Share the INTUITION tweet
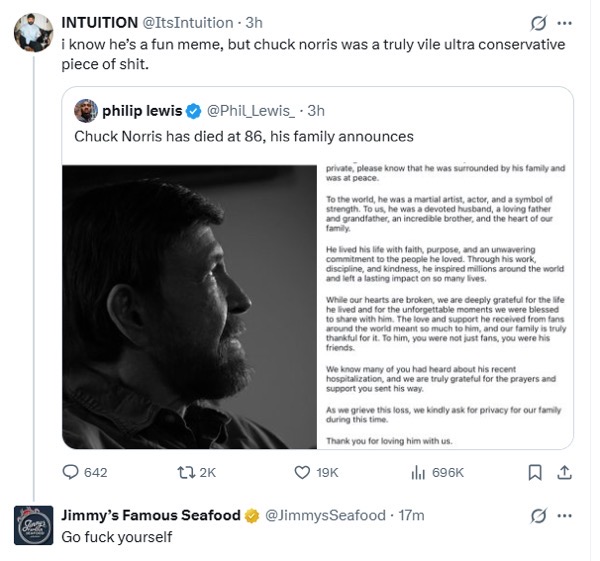The width and height of the screenshot is (600, 561). 564,472
